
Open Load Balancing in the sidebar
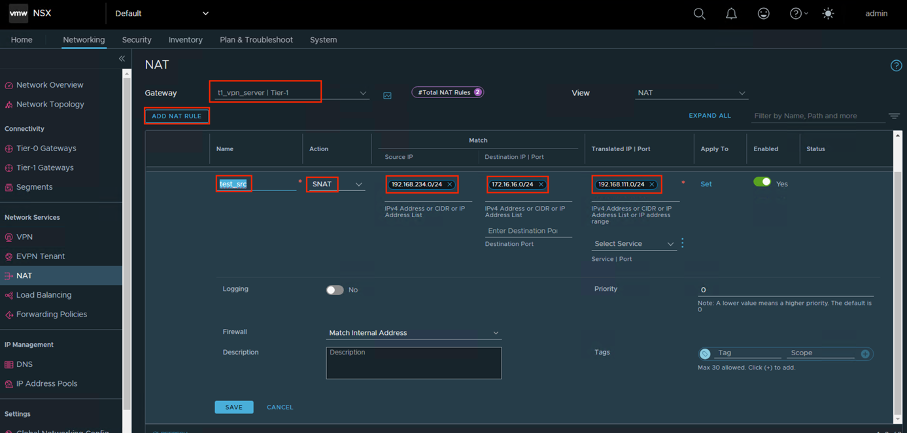point(43,295)
